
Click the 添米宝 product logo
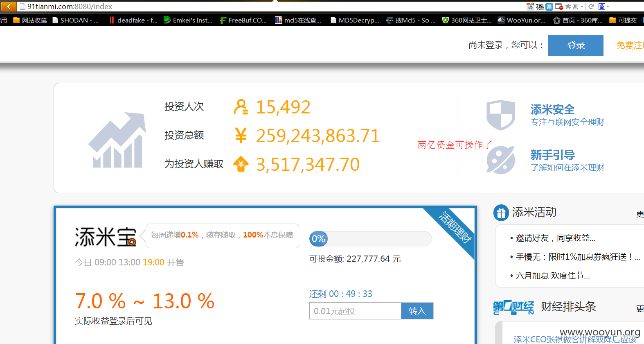pos(105,237)
